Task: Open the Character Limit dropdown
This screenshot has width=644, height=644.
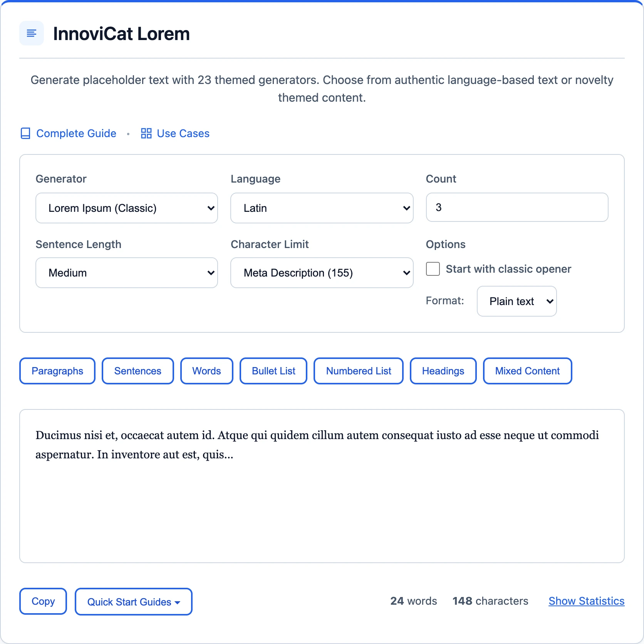Action: [322, 273]
